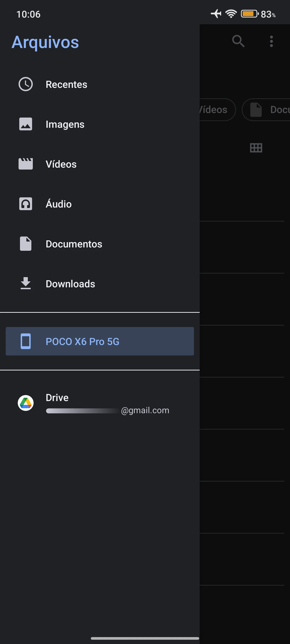Select Vídeos in the drawer
Viewport: 290px width, 644px height.
(x=100, y=164)
